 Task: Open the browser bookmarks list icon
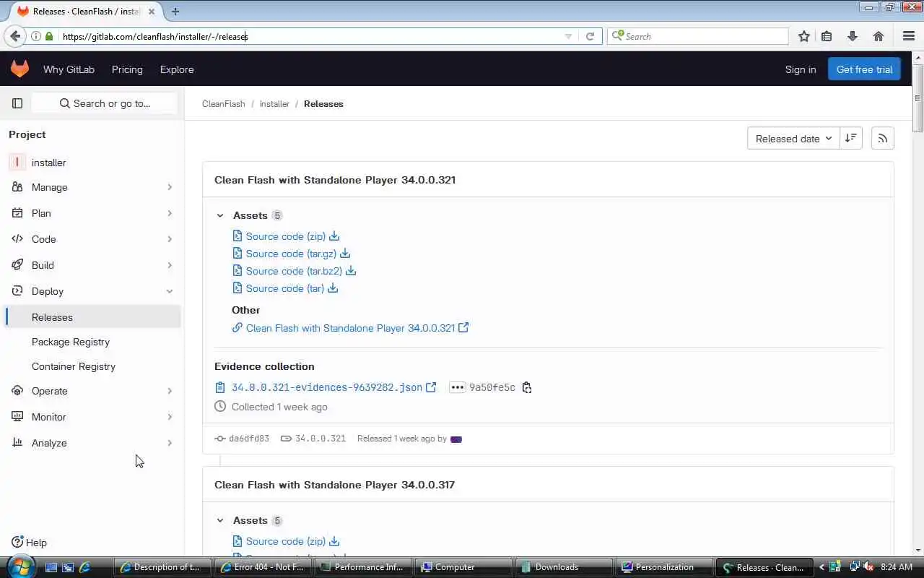pyautogui.click(x=827, y=36)
